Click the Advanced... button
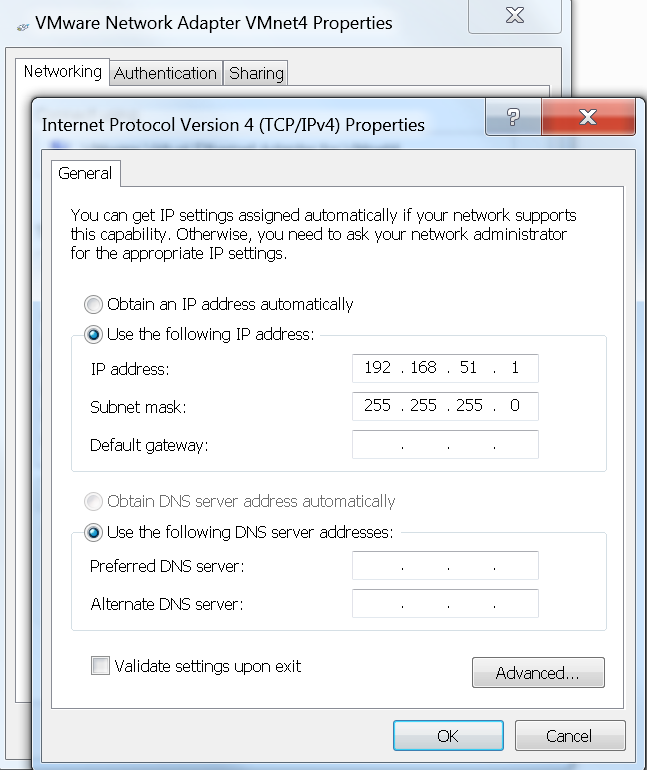 point(538,673)
